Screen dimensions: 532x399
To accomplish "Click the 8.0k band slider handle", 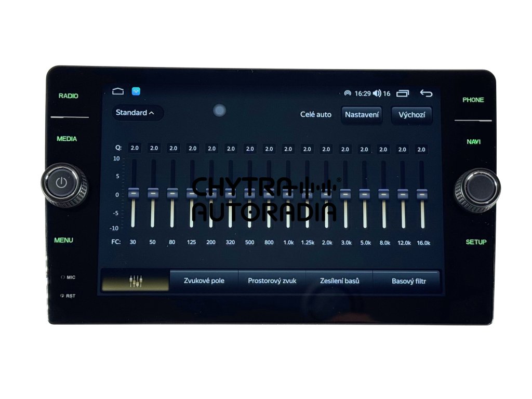I will pos(384,194).
